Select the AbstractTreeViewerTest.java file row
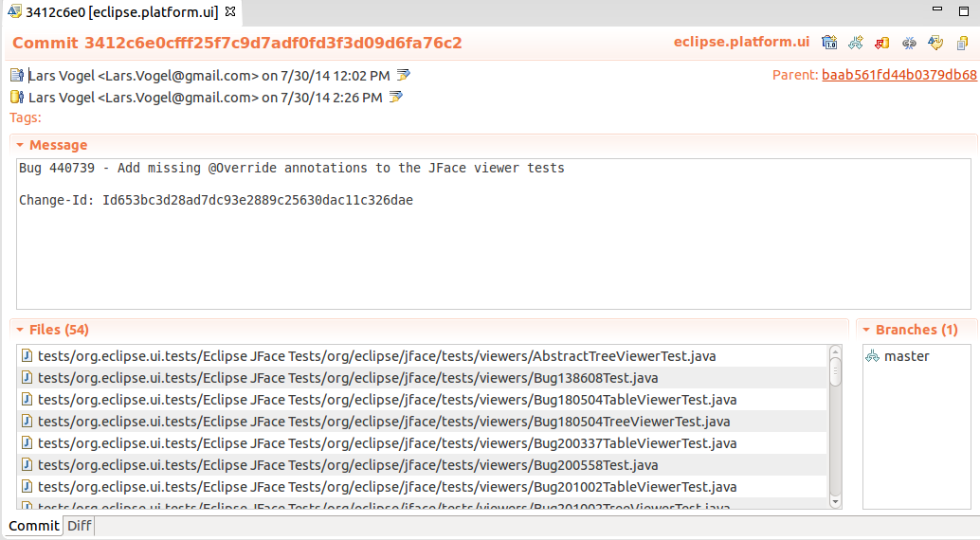Image resolution: width=980 pixels, height=540 pixels. point(422,356)
